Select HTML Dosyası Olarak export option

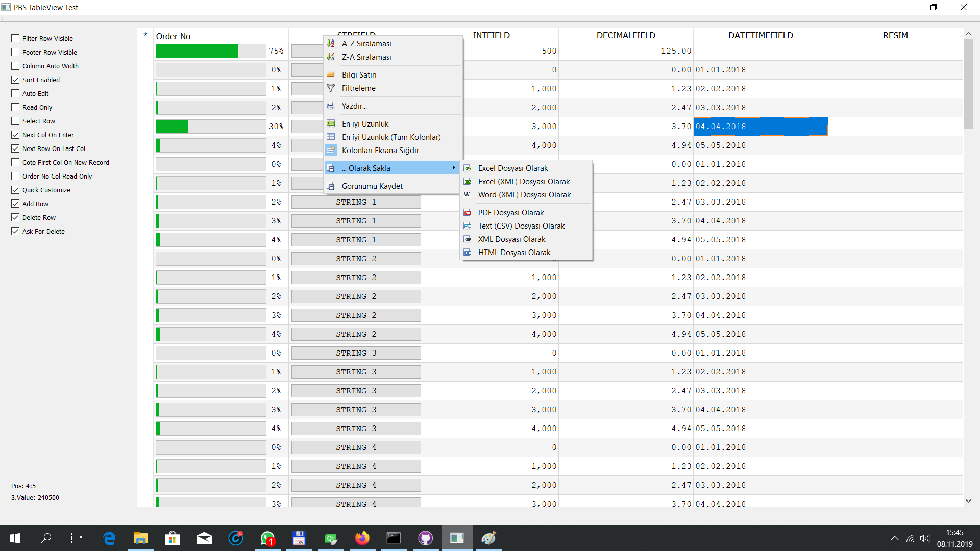pyautogui.click(x=526, y=252)
